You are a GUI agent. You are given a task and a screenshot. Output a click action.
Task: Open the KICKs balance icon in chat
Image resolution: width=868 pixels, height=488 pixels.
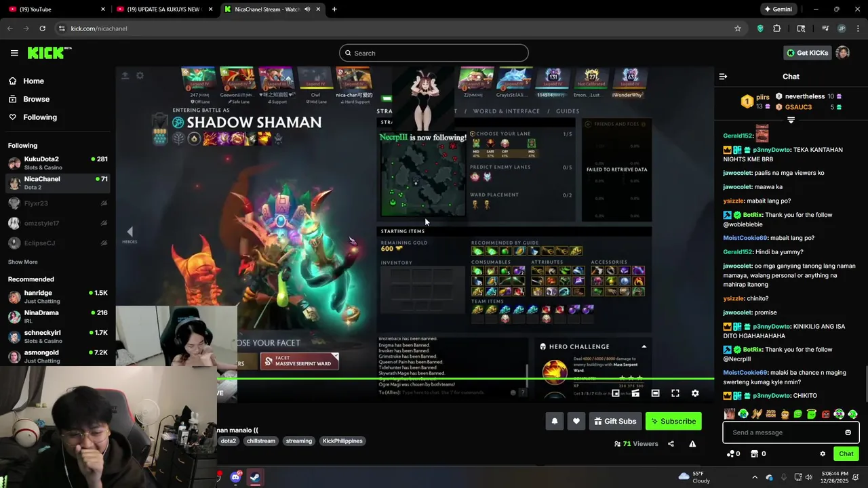(733, 453)
